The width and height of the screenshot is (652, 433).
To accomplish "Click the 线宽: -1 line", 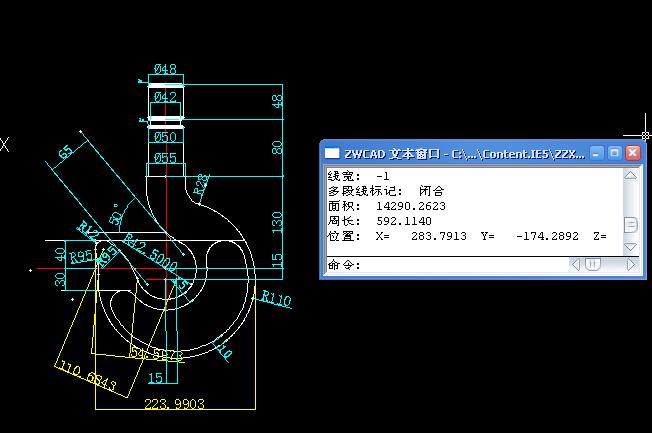I will pyautogui.click(x=358, y=176).
